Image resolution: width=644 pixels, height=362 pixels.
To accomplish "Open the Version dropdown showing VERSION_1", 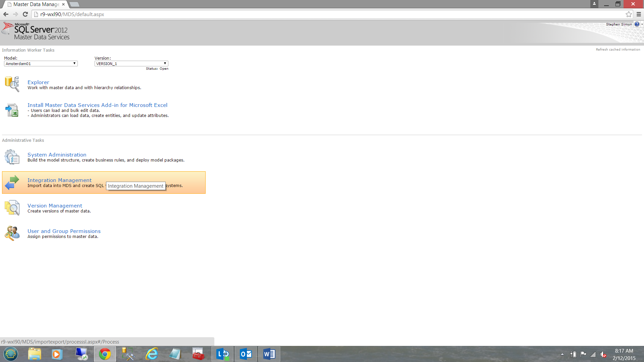I will 131,63.
